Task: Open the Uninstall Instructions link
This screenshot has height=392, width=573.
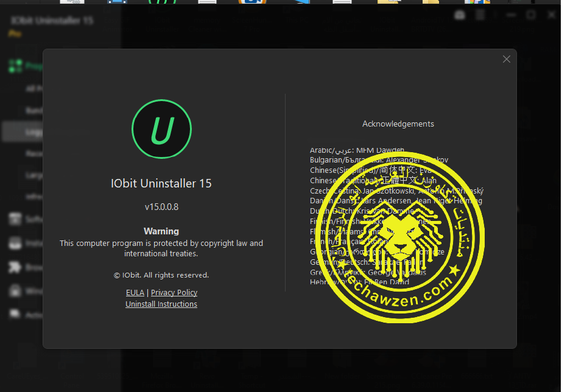Action: pos(161,304)
